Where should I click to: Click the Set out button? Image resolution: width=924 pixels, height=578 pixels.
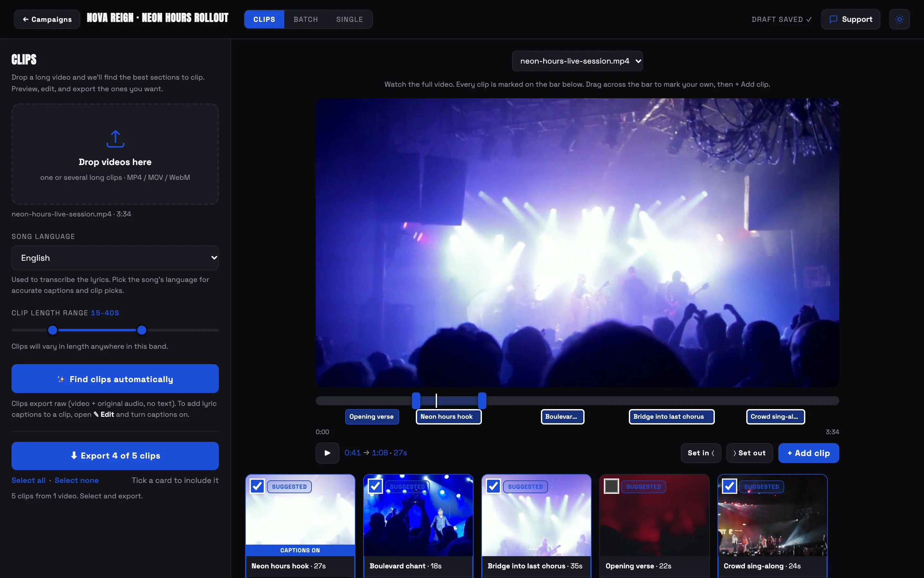pyautogui.click(x=749, y=453)
